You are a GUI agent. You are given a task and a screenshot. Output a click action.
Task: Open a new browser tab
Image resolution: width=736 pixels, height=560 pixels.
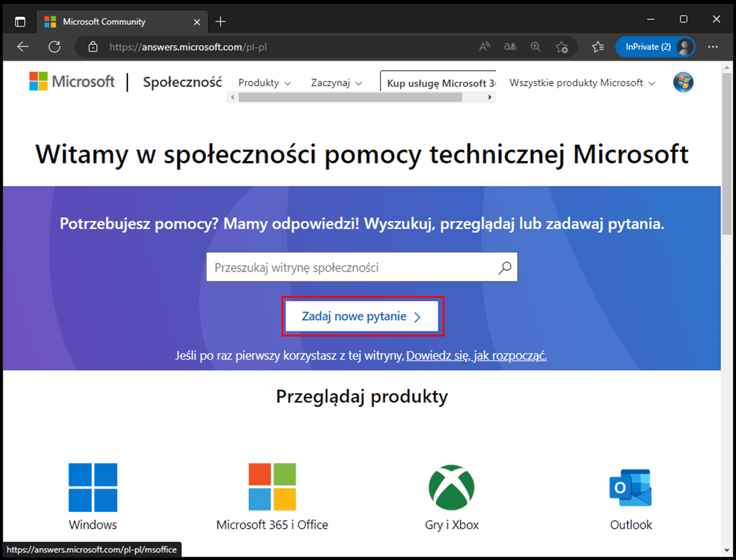tap(221, 22)
